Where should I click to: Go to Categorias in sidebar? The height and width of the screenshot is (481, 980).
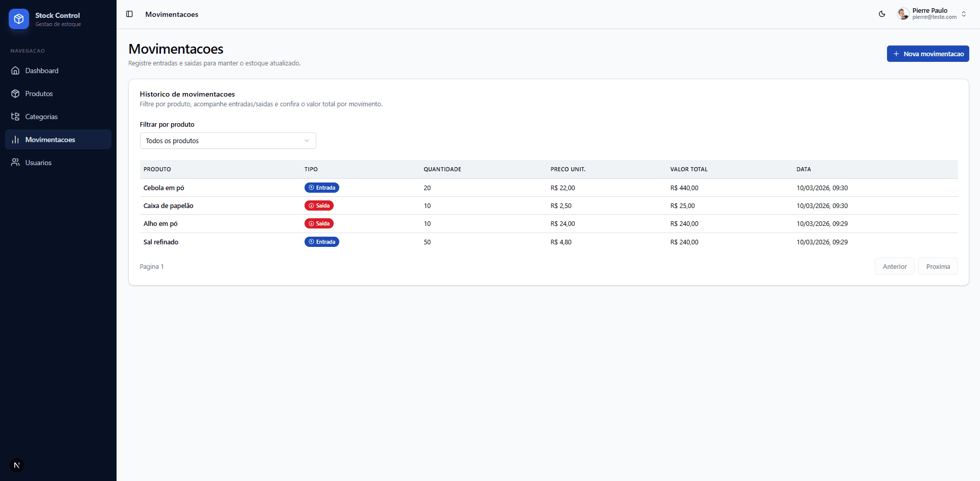click(x=41, y=117)
